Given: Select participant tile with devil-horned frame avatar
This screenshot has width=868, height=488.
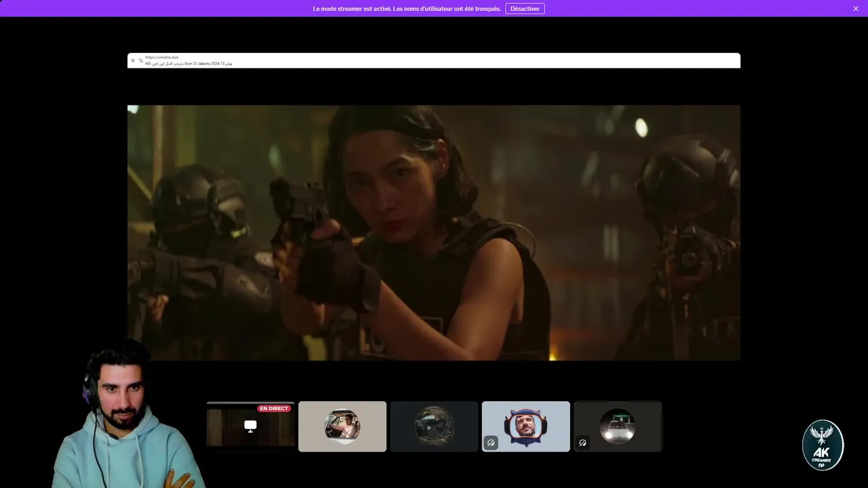Looking at the screenshot, I should pos(526,426).
